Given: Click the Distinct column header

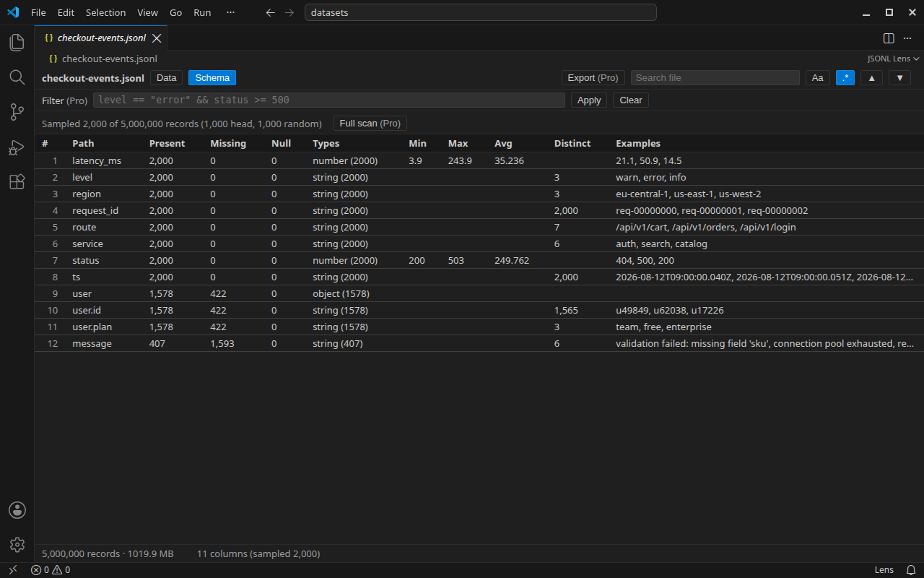Looking at the screenshot, I should 572,144.
